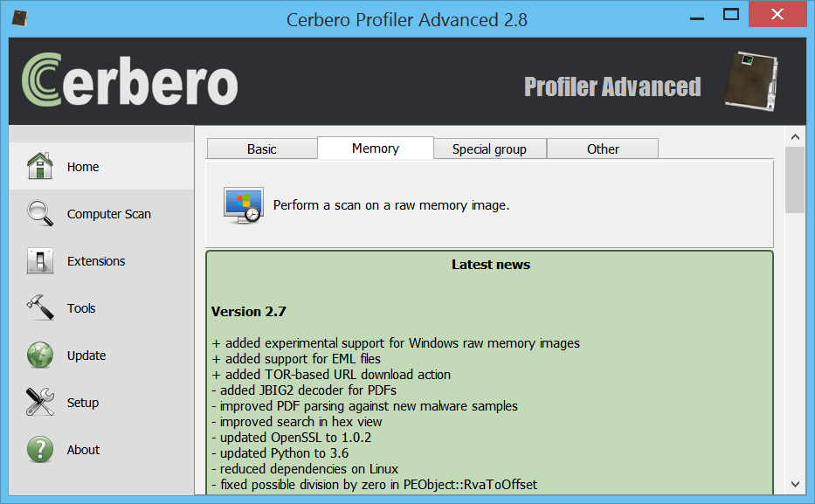This screenshot has width=815, height=504.
Task: Click the Setup wrench and screwdriver icon
Action: pyautogui.click(x=40, y=402)
